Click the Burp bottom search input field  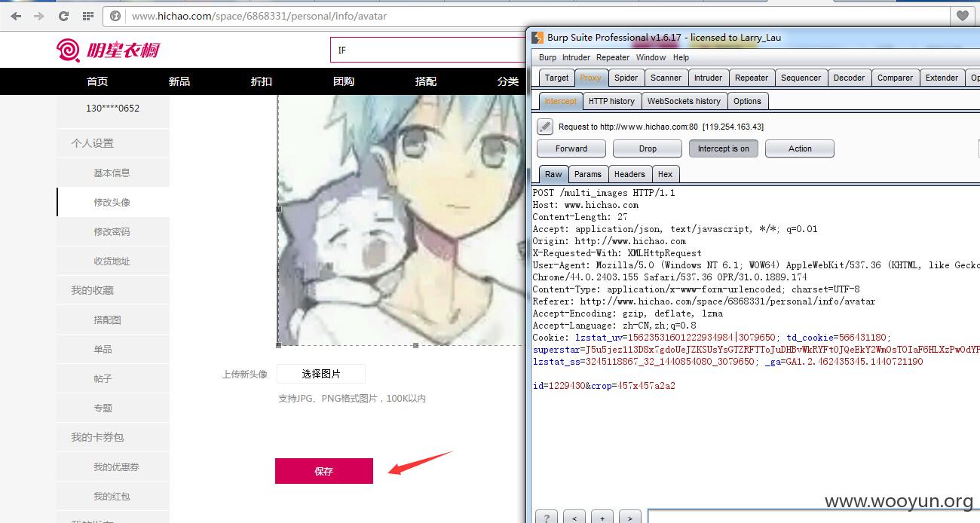814,518
